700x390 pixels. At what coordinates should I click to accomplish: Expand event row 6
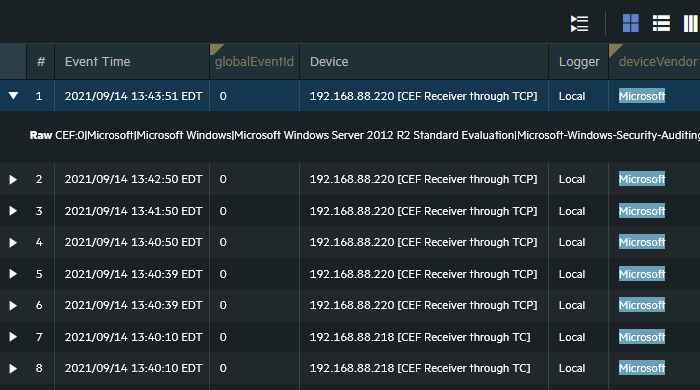[x=13, y=305]
